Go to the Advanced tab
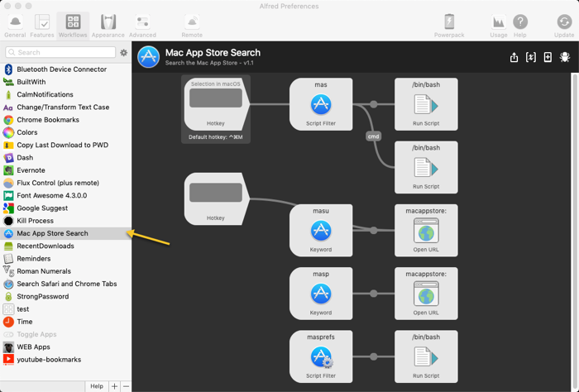 (142, 26)
